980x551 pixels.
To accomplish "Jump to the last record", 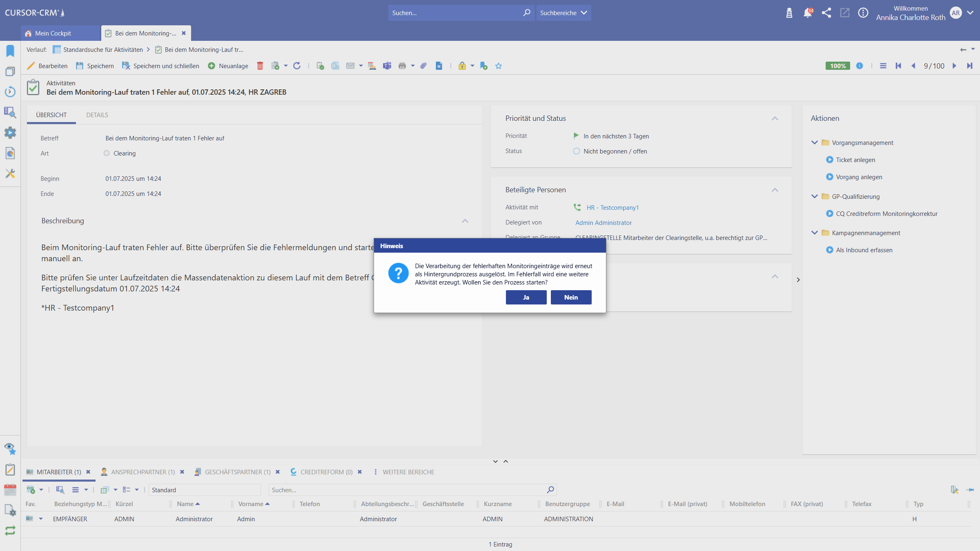I will (969, 66).
